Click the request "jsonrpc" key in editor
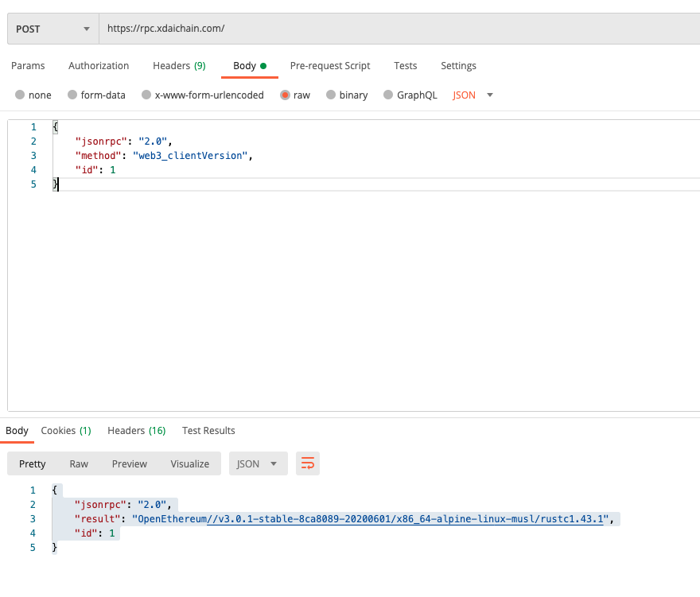Image resolution: width=700 pixels, height=597 pixels. (x=101, y=141)
